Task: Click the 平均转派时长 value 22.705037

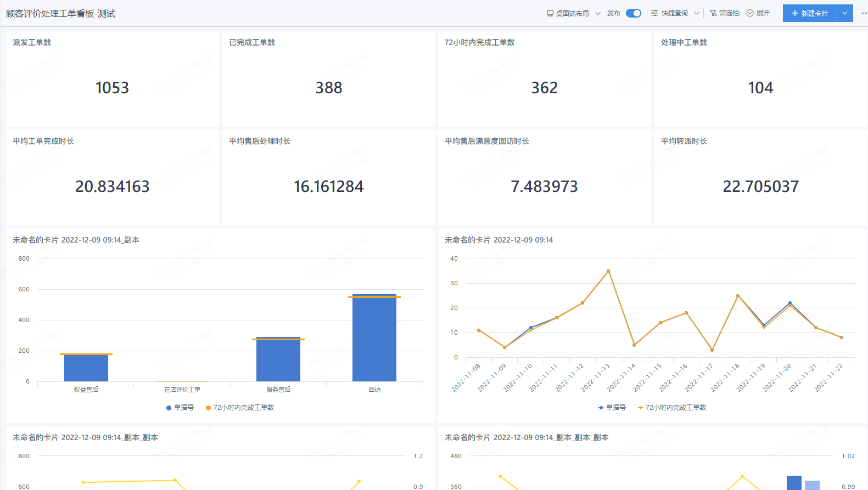Action: point(761,187)
